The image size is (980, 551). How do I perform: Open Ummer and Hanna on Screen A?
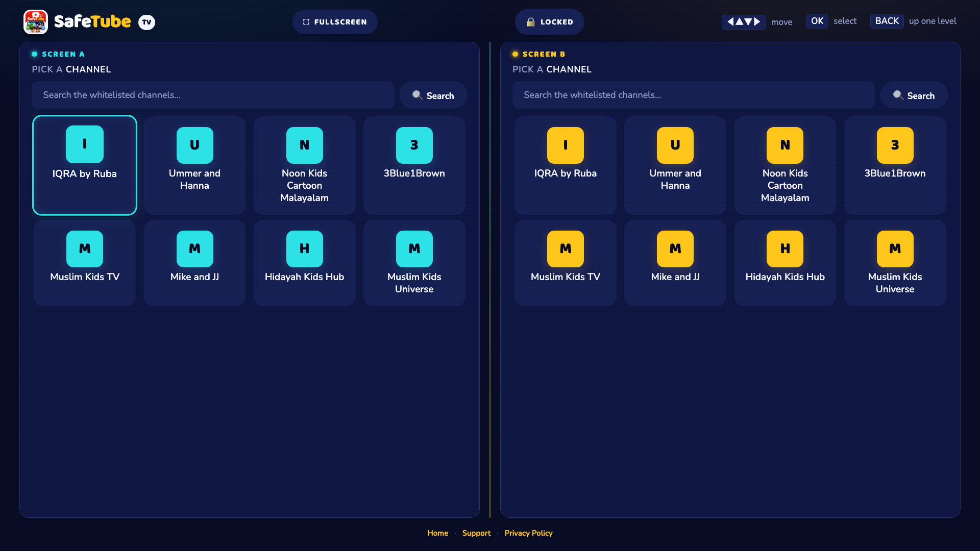click(194, 165)
